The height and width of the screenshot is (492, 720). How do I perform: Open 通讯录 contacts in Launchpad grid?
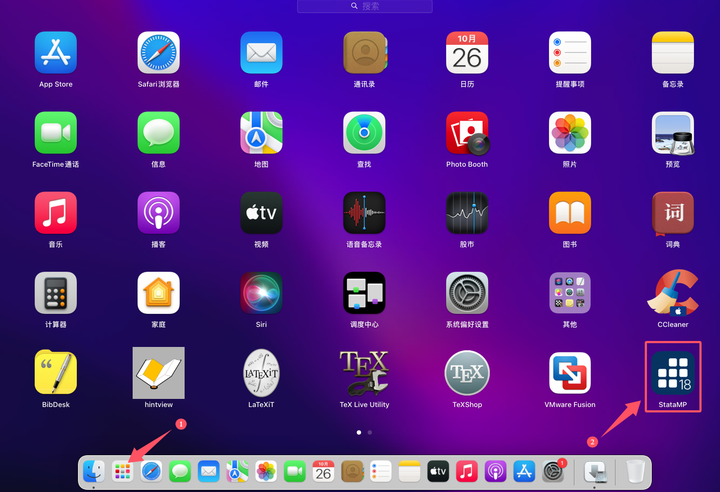click(x=365, y=52)
